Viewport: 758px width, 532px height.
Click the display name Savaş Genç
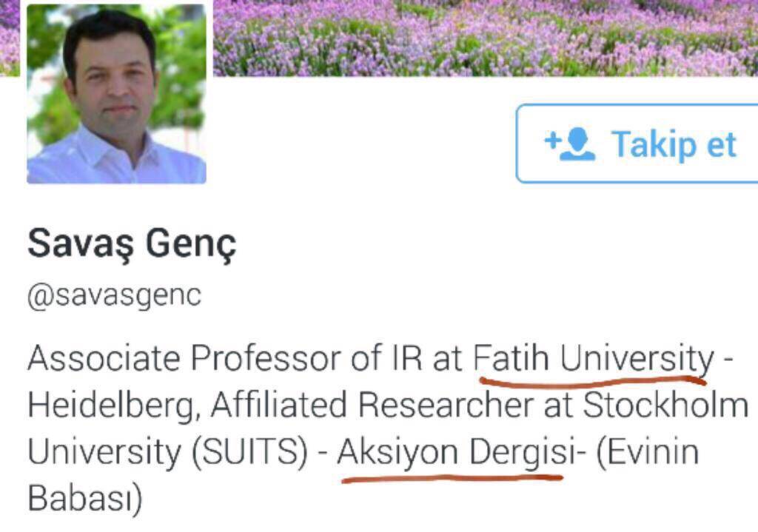pos(133,244)
